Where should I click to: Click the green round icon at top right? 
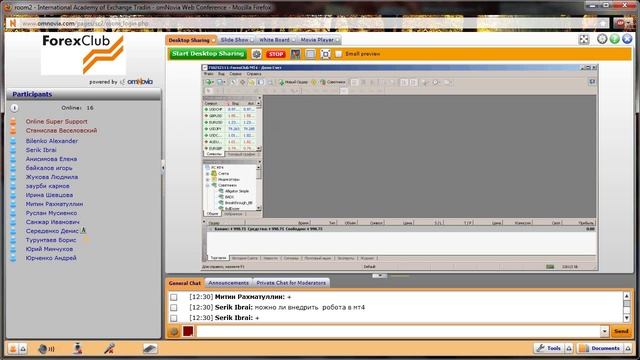615,39
